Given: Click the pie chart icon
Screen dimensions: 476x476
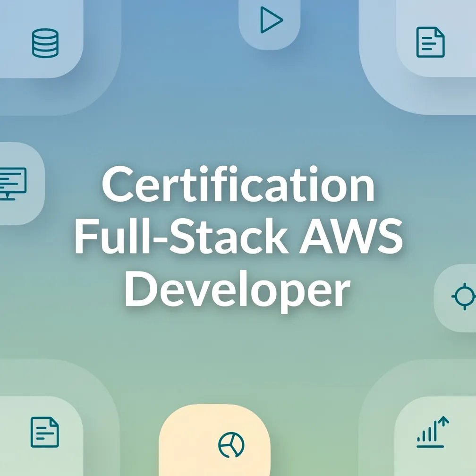Looking at the screenshot, I should tap(231, 445).
